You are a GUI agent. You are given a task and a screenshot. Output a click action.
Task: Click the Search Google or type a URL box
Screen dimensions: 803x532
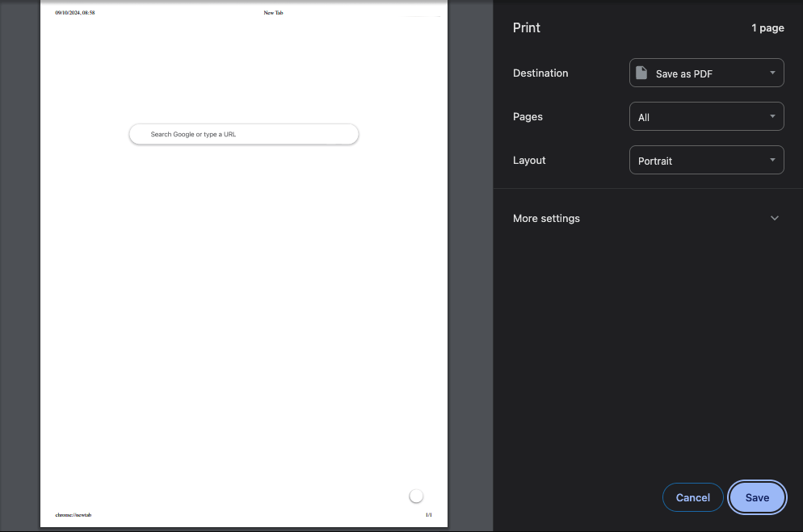coord(244,134)
